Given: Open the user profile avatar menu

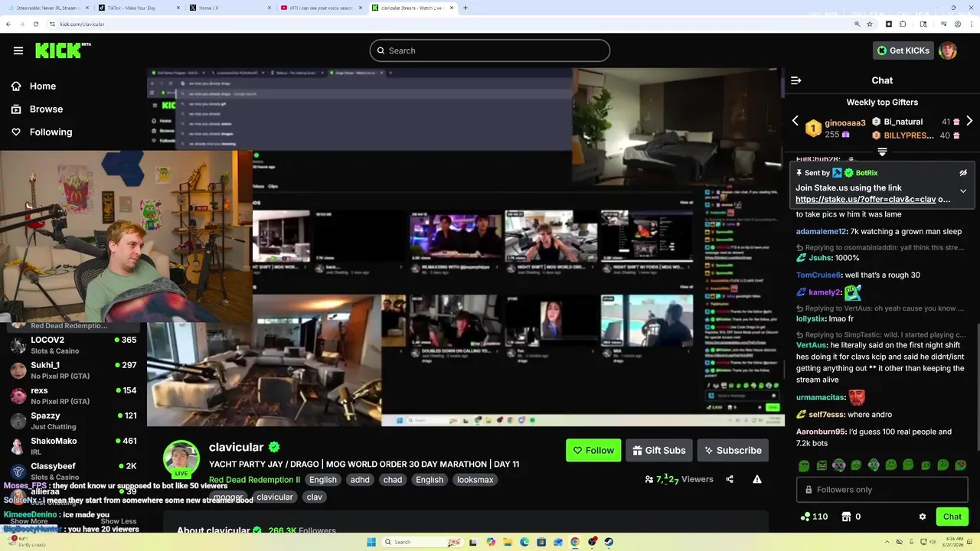Looking at the screenshot, I should [x=948, y=51].
